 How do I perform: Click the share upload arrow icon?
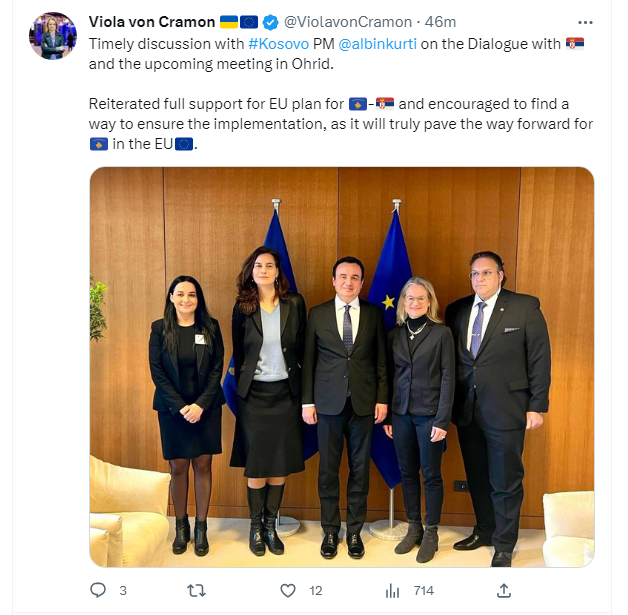(x=504, y=590)
